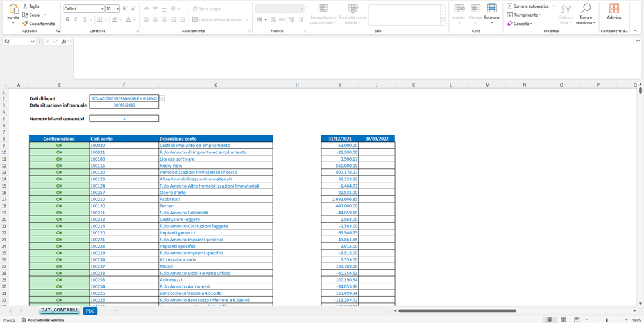The height and width of the screenshot is (323, 644).
Task: Align text right
Action: [x=164, y=19]
